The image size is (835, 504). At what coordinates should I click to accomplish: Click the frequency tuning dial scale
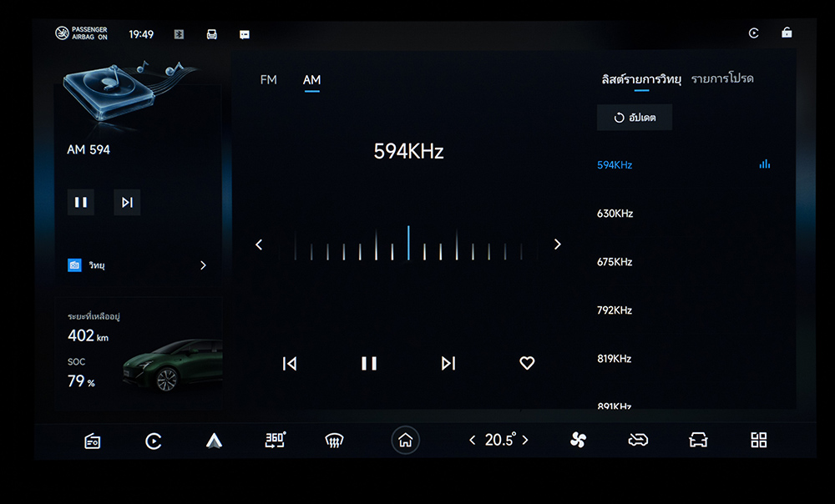[408, 245]
